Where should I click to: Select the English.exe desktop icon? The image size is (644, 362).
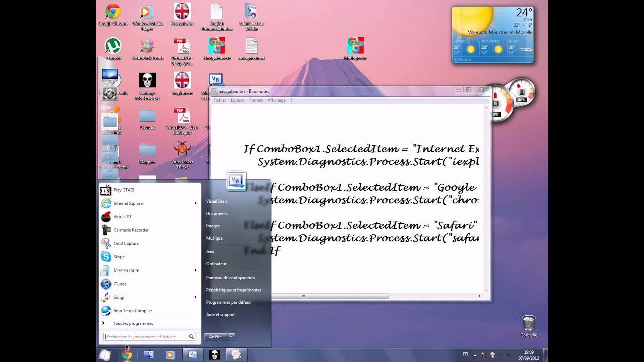(182, 84)
